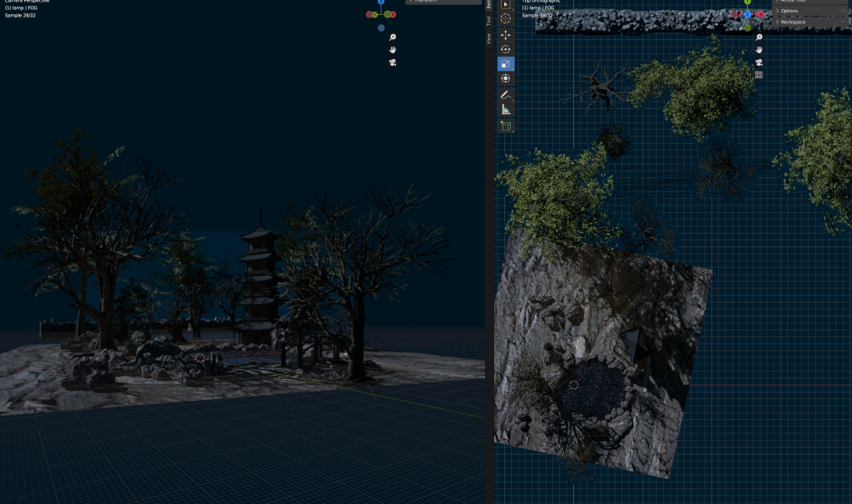
Task: Click zoom icon in top orthographic viewport
Action: pos(759,37)
